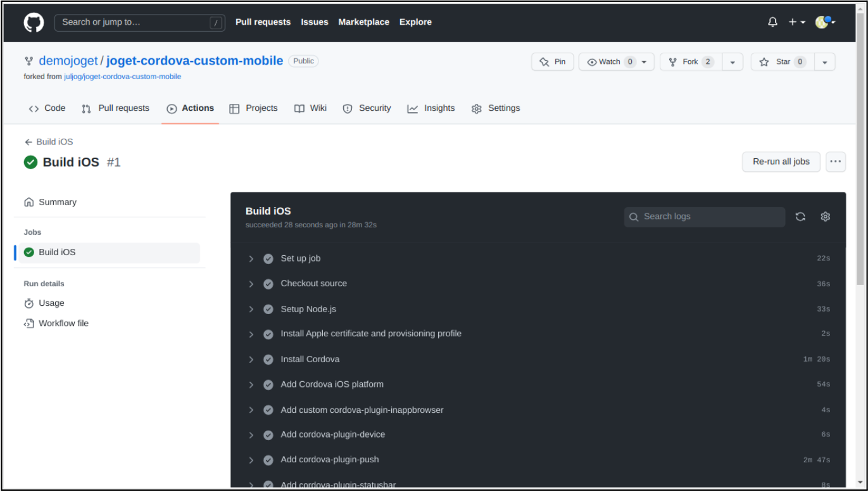
Task: Focus the Search logs field
Action: point(705,217)
